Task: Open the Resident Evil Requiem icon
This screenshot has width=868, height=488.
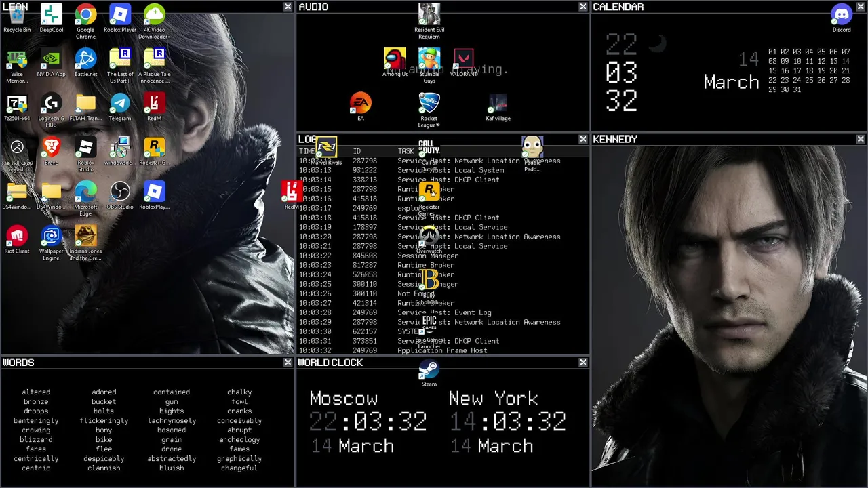Action: (429, 22)
